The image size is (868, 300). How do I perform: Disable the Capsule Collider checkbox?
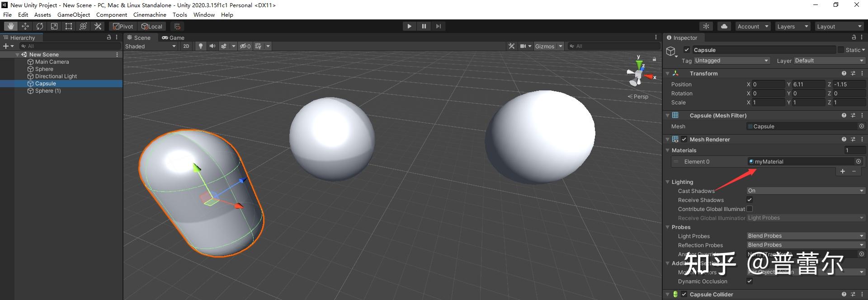[x=684, y=294]
